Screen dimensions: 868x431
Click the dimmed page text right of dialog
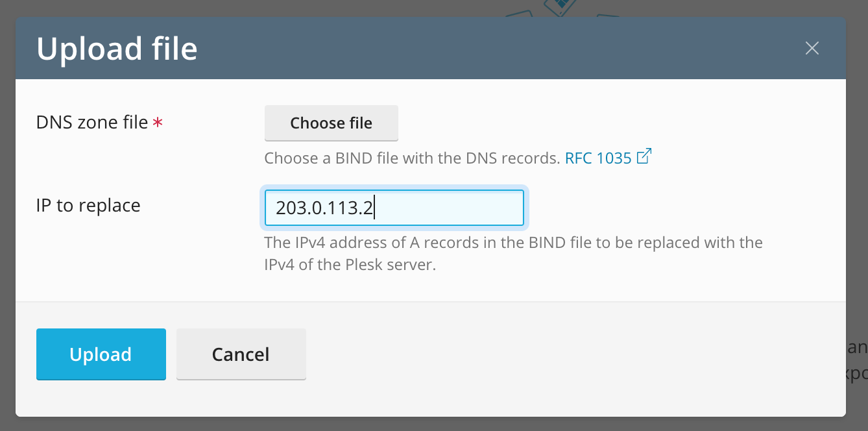point(857,361)
